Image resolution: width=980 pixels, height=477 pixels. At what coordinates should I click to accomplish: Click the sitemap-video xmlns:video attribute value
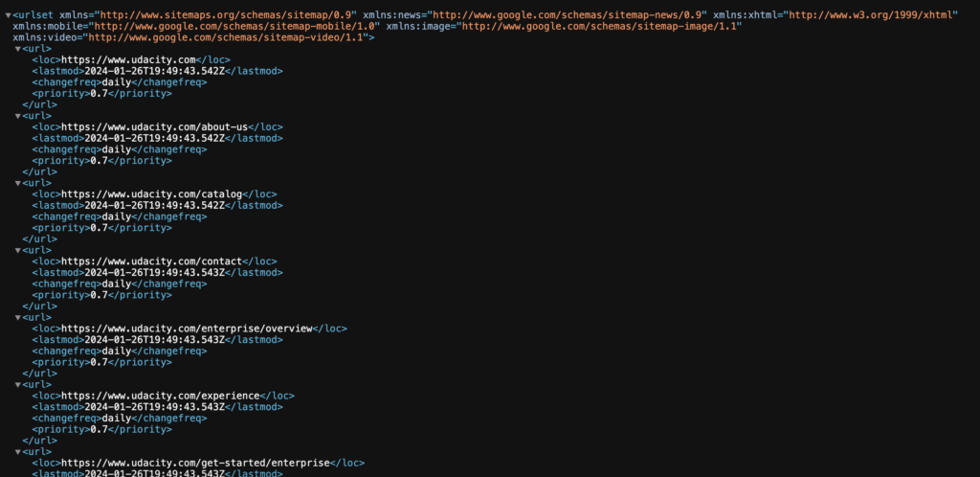click(229, 37)
